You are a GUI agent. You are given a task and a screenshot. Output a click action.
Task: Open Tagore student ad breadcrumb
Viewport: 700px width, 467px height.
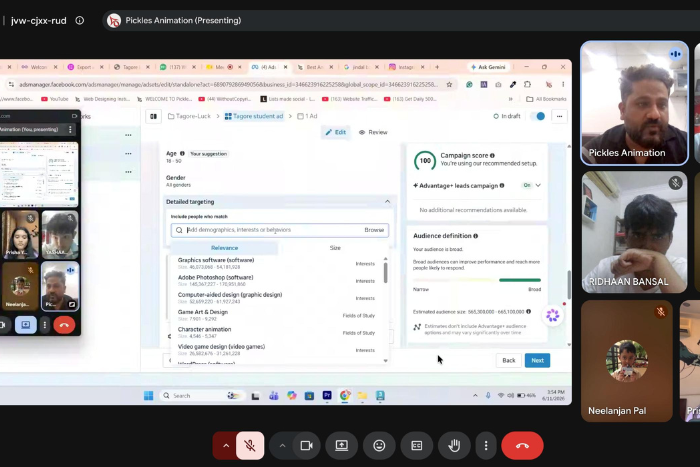coord(254,116)
